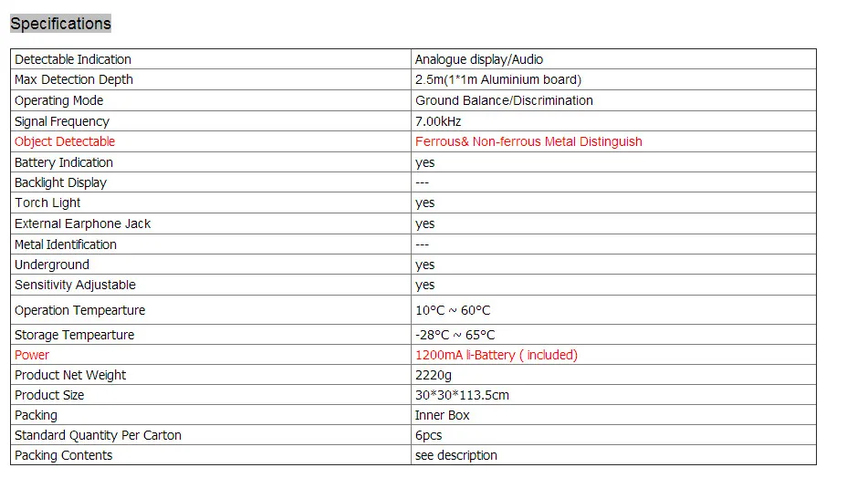
Task: Select the Detectable Indication row label
Action: [x=72, y=59]
